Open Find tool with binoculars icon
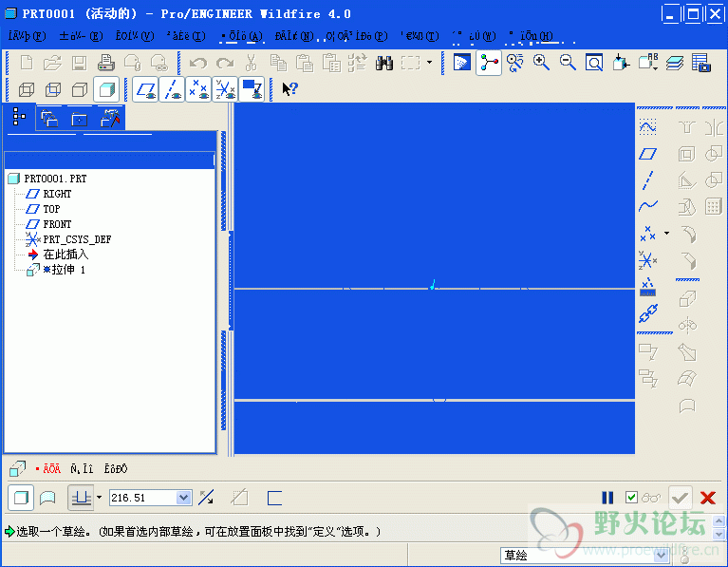This screenshot has width=728, height=567. 384,63
